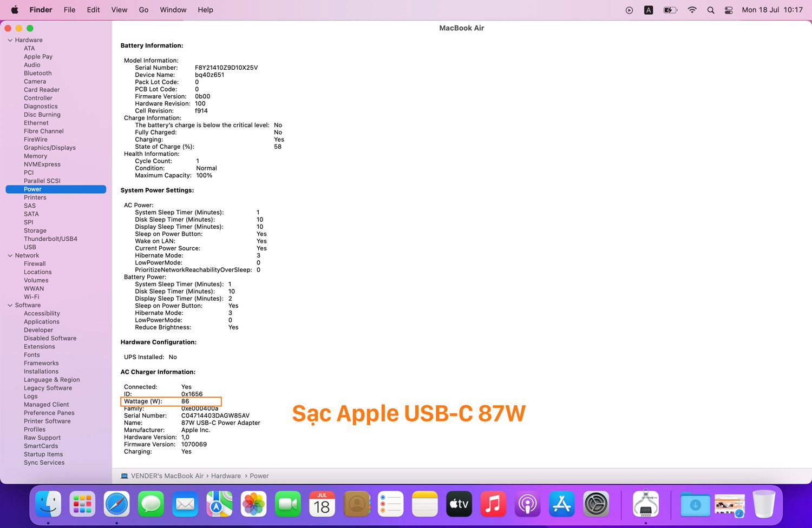
Task: Select Camera in the sidebar
Action: 35,82
